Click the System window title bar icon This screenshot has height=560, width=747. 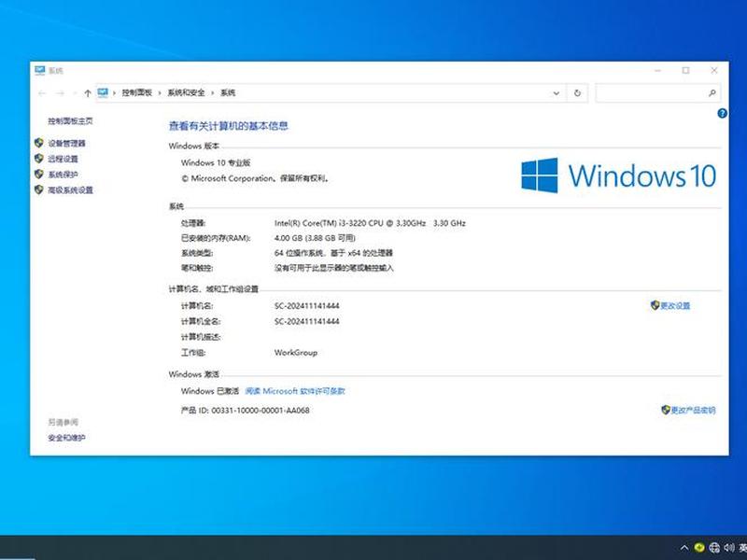pyautogui.click(x=40, y=71)
